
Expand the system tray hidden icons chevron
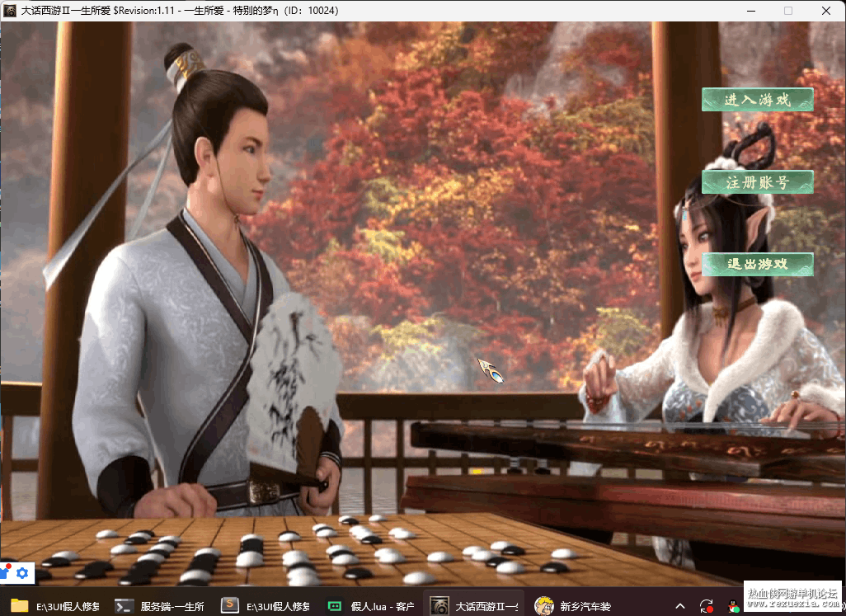[680, 606]
